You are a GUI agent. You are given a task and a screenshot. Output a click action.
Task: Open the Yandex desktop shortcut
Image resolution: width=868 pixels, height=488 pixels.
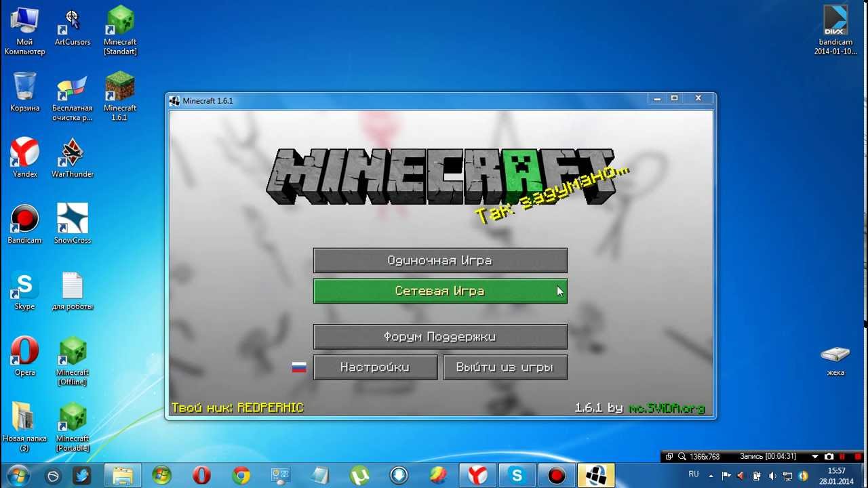point(25,158)
